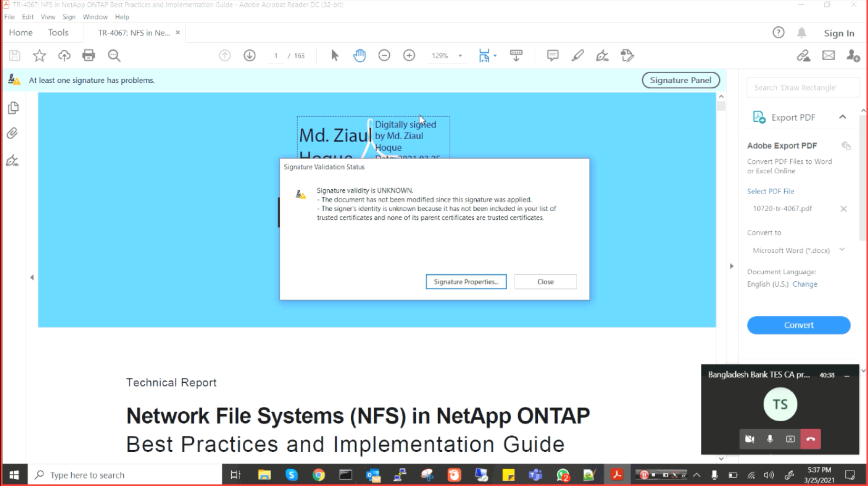The height and width of the screenshot is (486, 868).
Task: Switch to the Home tab
Action: (21, 33)
